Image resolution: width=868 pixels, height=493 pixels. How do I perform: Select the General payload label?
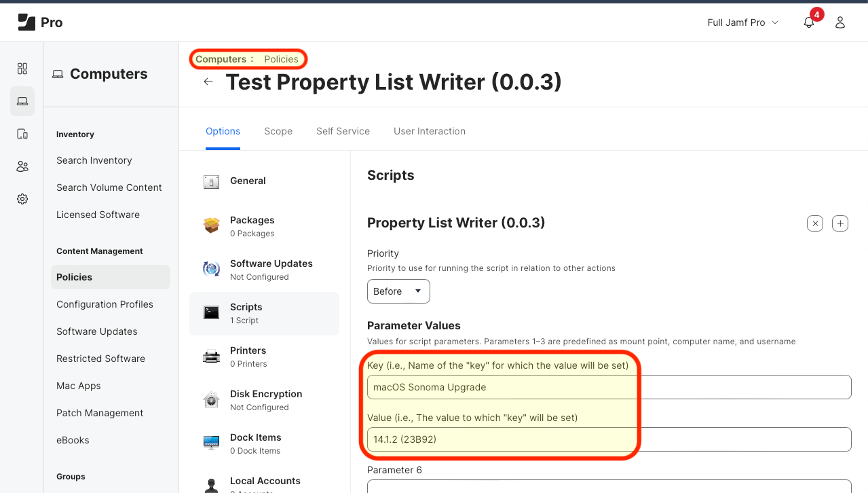[248, 181]
